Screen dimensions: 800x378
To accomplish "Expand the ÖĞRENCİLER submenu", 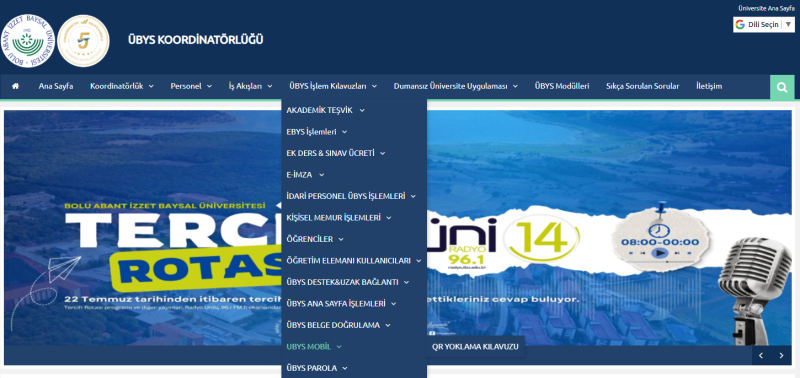I will point(315,239).
